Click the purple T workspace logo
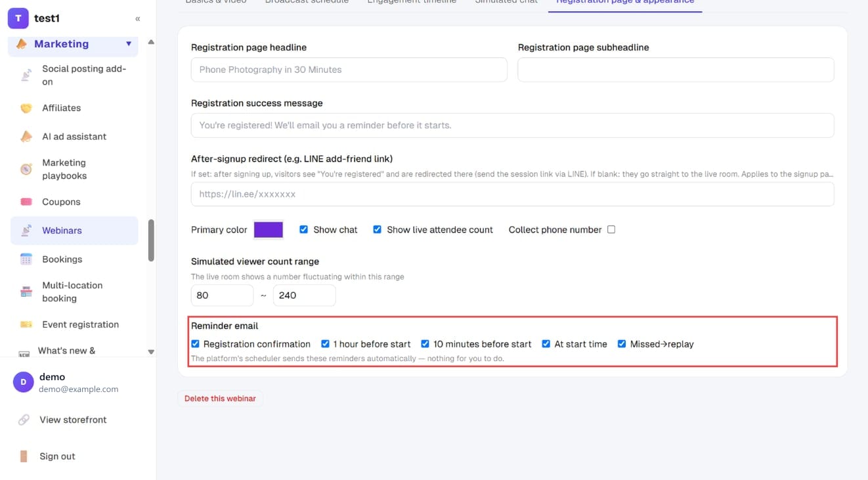Viewport: 868px width, 480px height. [x=18, y=18]
